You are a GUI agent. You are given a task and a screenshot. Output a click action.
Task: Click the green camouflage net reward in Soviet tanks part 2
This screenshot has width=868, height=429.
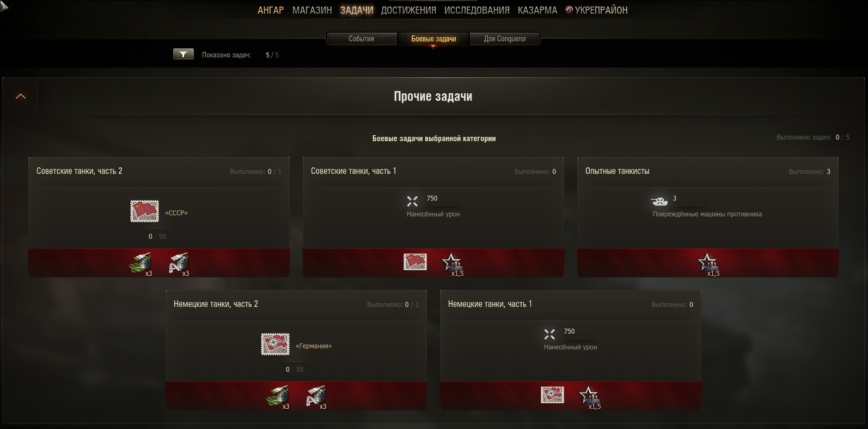[x=140, y=263]
